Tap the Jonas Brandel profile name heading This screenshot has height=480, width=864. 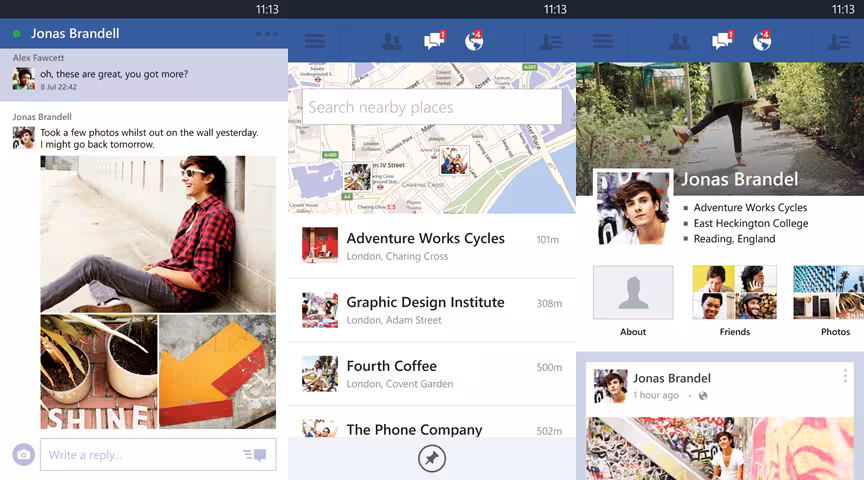click(x=739, y=179)
